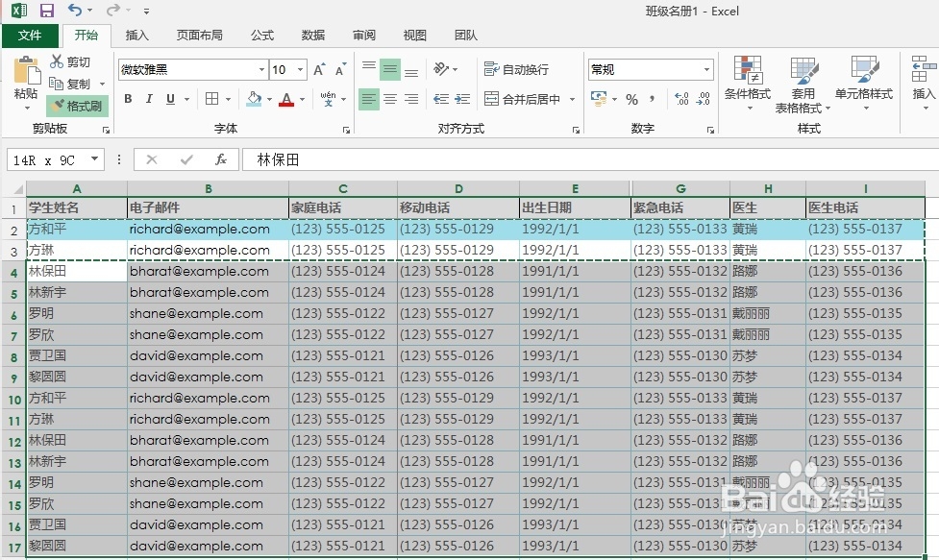Align text to the right

tap(410, 99)
